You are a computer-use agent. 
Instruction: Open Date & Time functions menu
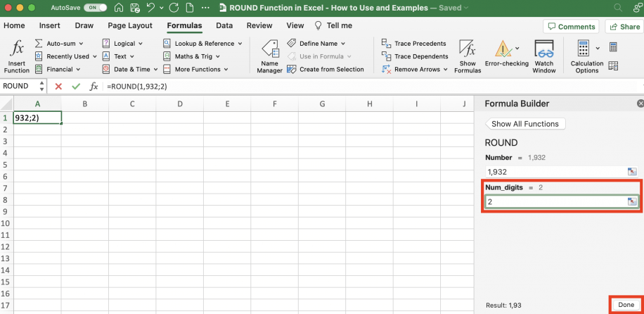[130, 69]
